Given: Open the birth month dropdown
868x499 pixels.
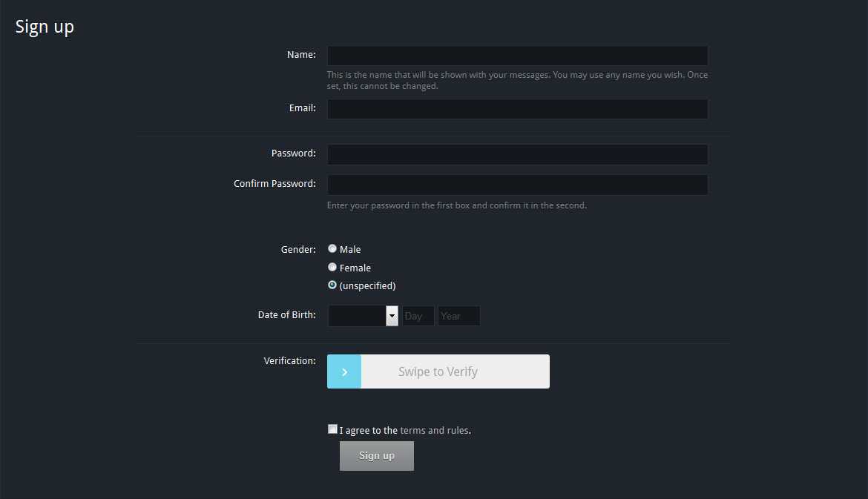Looking at the screenshot, I should click(363, 316).
